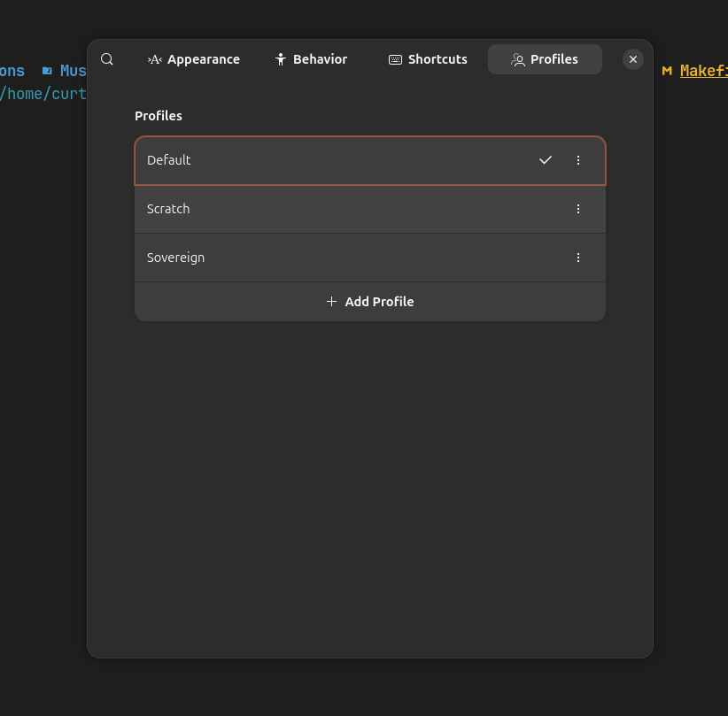
Task: Click the Appearance tab's text-style icon
Action: [154, 59]
